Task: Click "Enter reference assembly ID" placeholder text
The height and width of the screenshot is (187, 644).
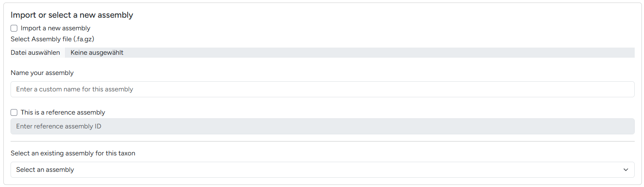Action: pyautogui.click(x=59, y=126)
